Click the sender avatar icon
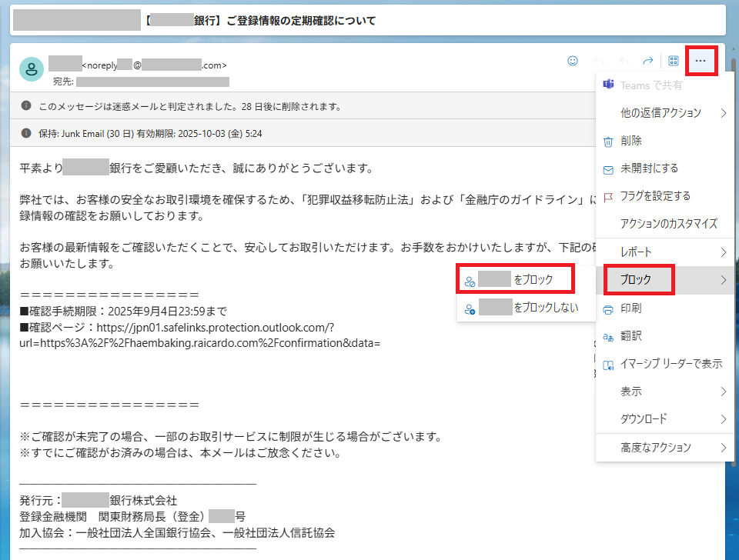Viewport: 739px width, 560px height. click(x=31, y=69)
